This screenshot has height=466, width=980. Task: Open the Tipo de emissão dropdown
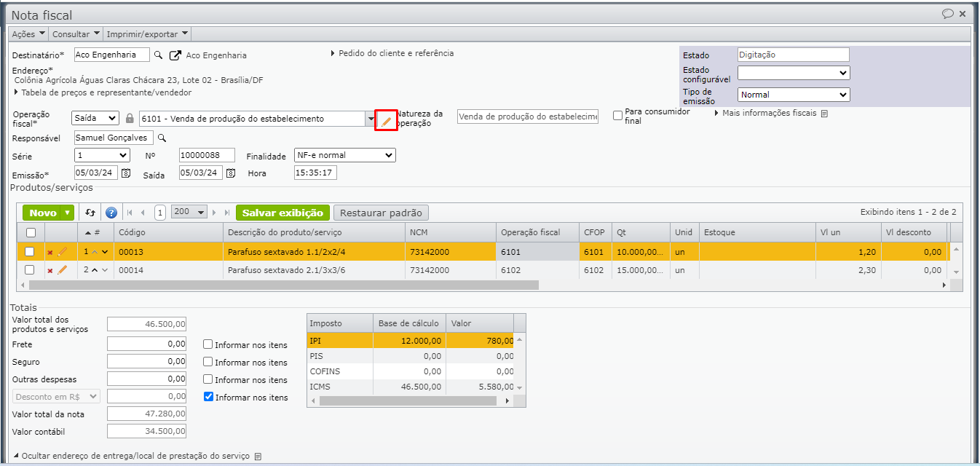point(794,95)
